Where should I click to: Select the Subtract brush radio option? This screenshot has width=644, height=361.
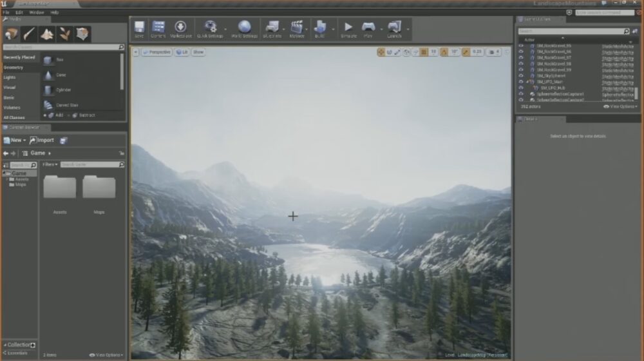(x=81, y=115)
